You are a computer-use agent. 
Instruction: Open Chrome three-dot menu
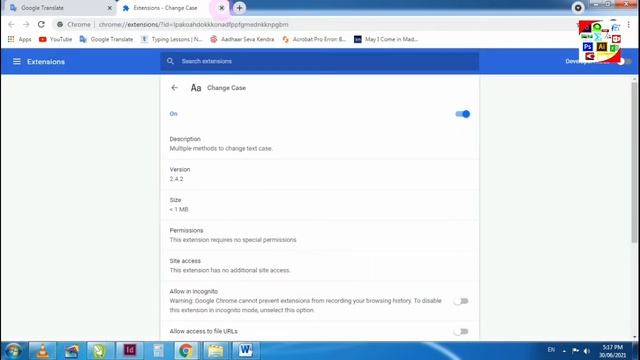629,24
